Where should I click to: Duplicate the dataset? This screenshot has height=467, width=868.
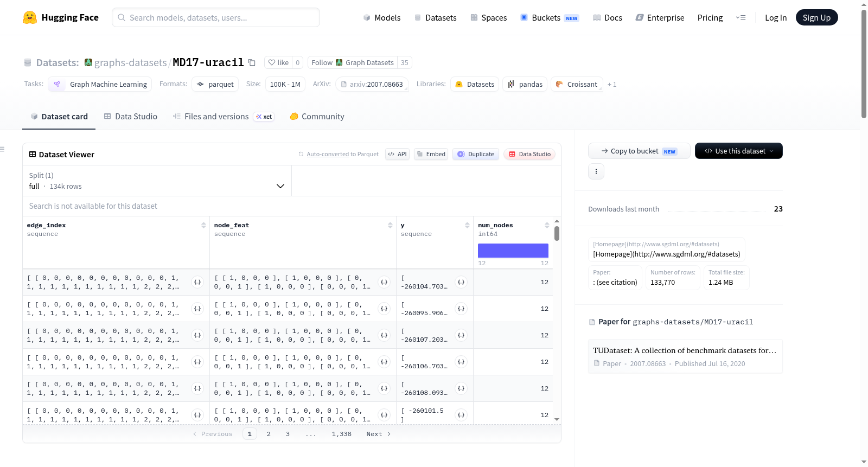[476, 154]
